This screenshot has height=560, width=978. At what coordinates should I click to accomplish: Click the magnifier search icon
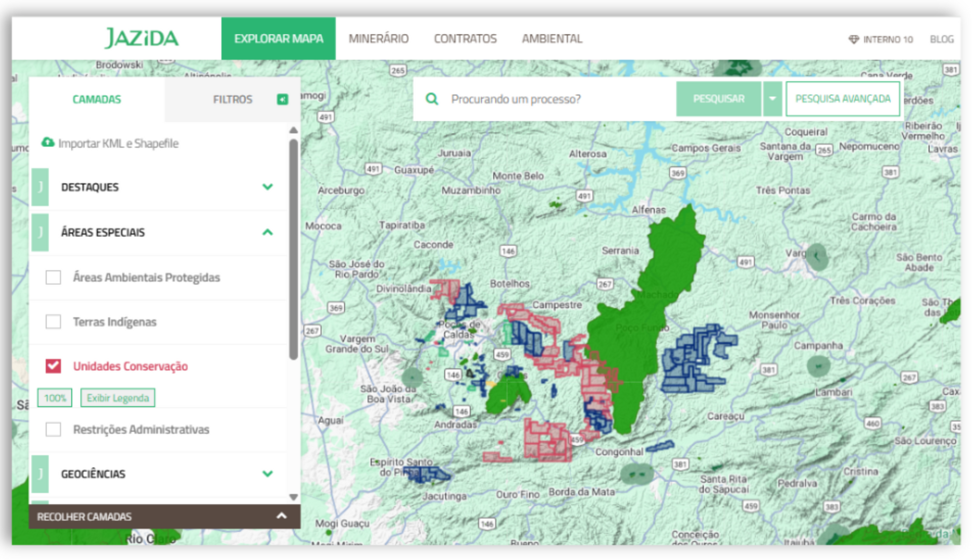(432, 99)
